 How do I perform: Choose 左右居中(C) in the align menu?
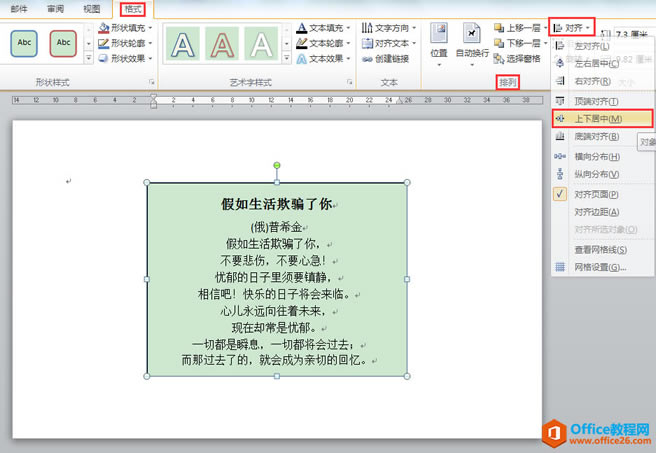(x=602, y=64)
